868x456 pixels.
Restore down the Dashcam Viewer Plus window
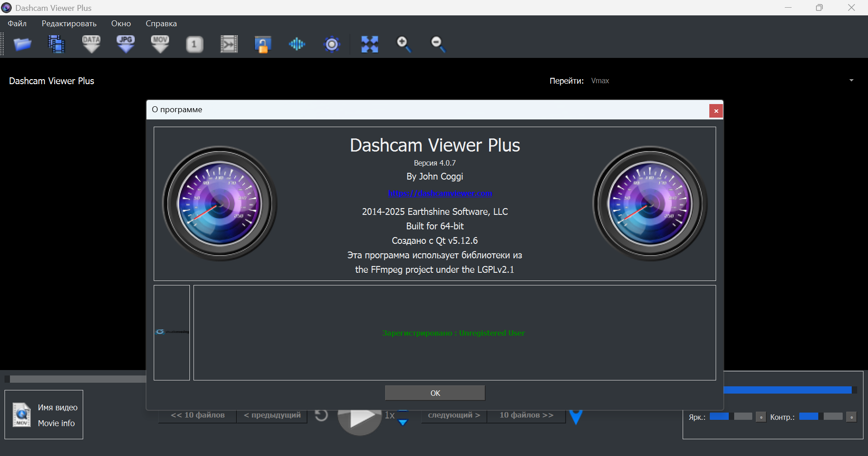coord(819,8)
